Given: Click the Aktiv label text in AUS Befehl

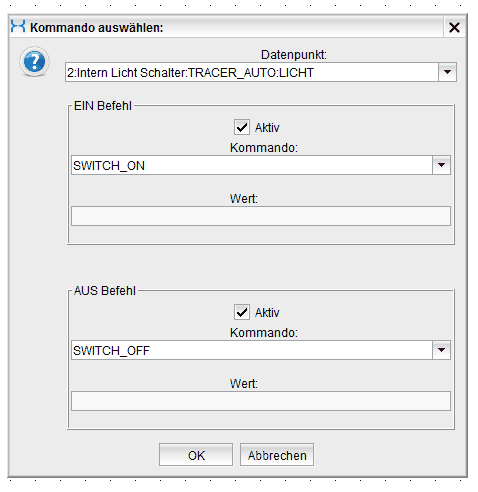Looking at the screenshot, I should 267,313.
